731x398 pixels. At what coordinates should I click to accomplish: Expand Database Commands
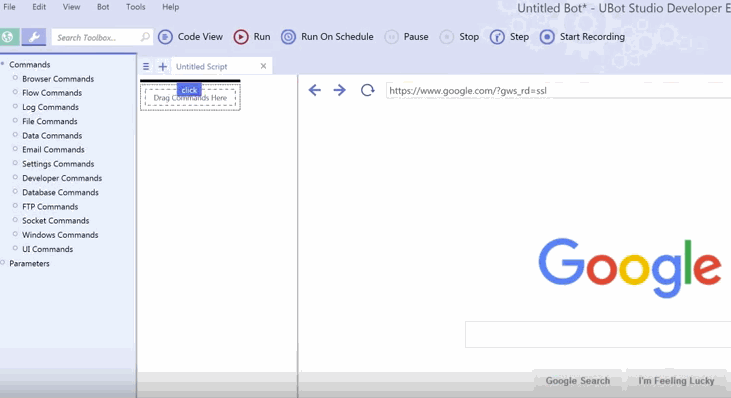point(15,192)
